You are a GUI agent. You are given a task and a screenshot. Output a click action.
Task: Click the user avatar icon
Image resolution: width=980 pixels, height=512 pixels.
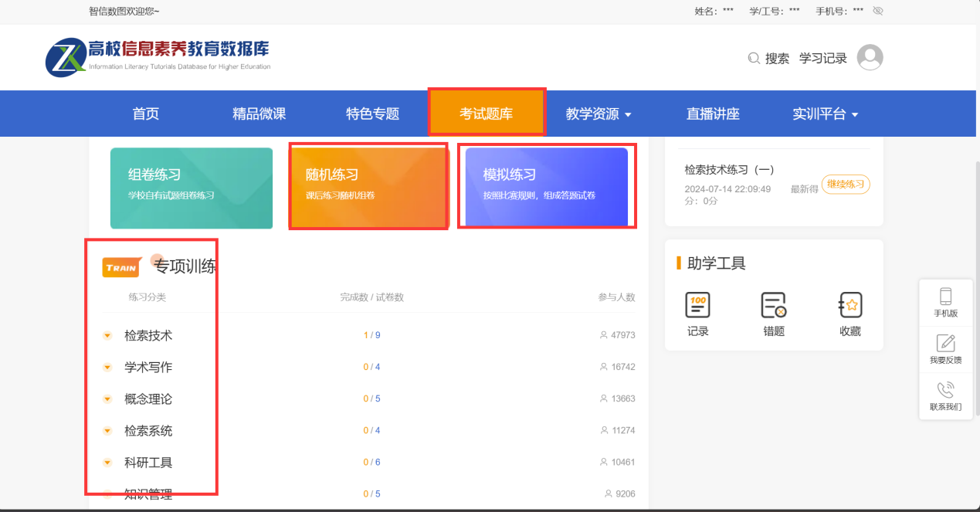[870, 58]
